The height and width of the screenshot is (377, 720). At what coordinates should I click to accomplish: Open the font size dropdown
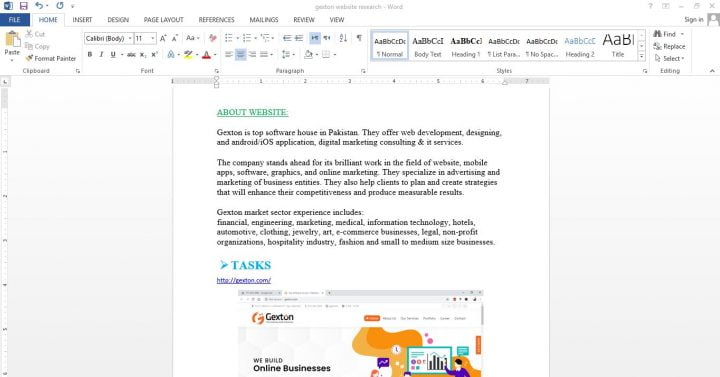point(145,39)
